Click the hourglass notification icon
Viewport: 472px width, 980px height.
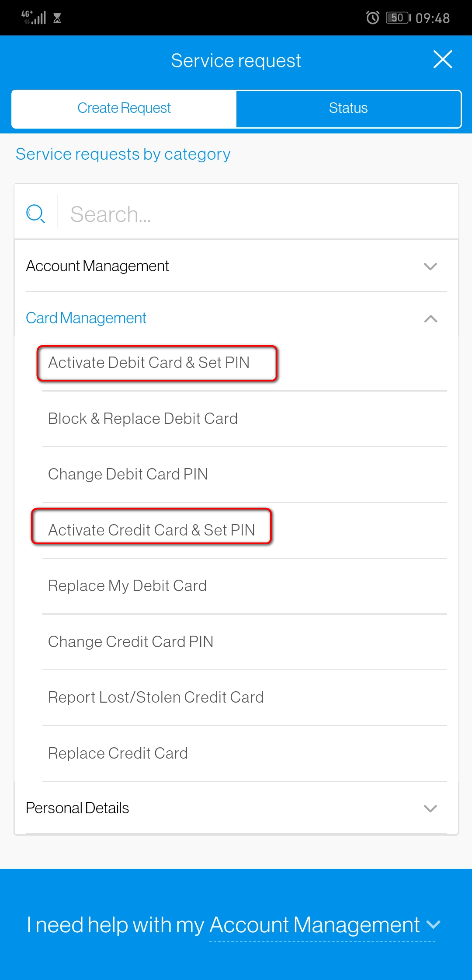pos(57,18)
